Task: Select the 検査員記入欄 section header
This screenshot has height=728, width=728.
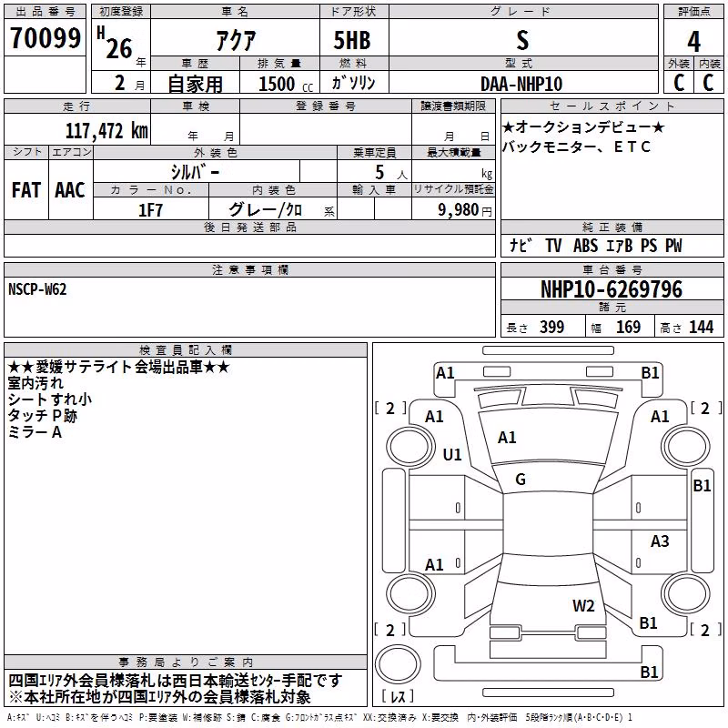Action: tap(186, 350)
